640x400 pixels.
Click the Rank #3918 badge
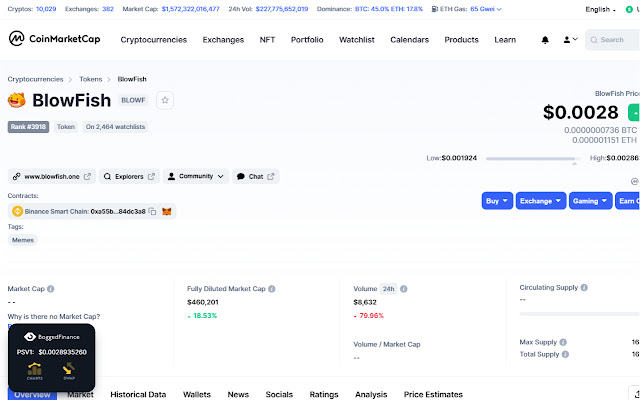tap(28, 127)
